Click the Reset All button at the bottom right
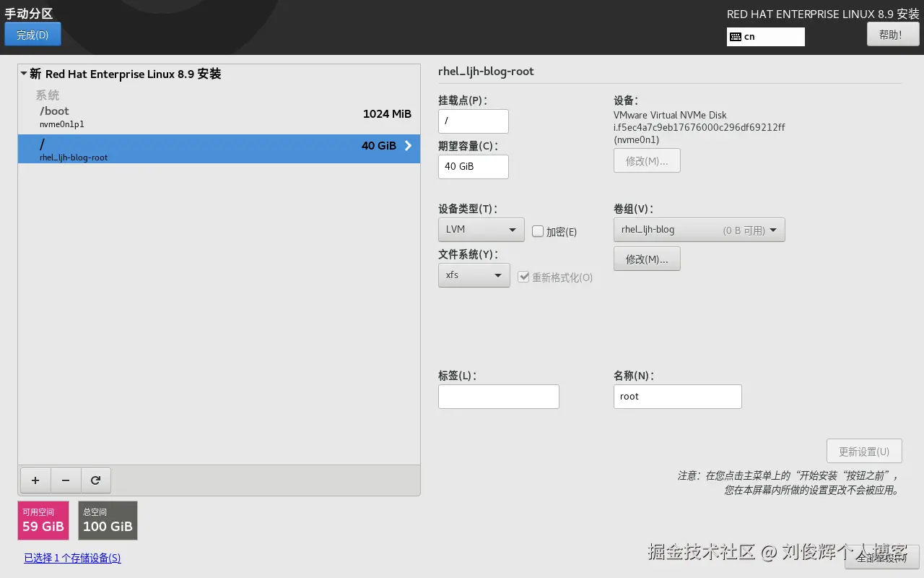 [881, 557]
